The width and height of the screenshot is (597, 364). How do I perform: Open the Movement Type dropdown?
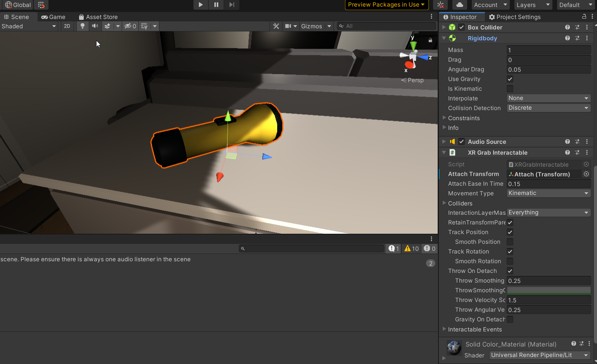coord(548,193)
